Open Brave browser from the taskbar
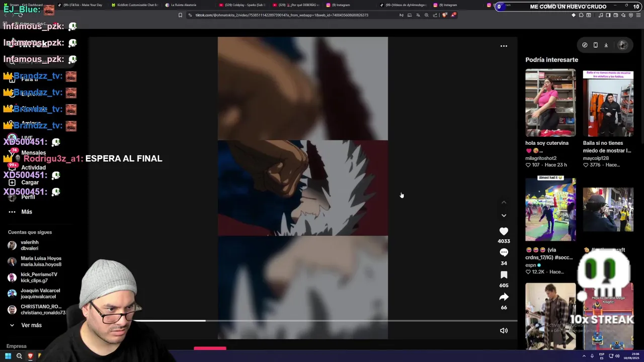644x362 pixels. tap(30, 356)
